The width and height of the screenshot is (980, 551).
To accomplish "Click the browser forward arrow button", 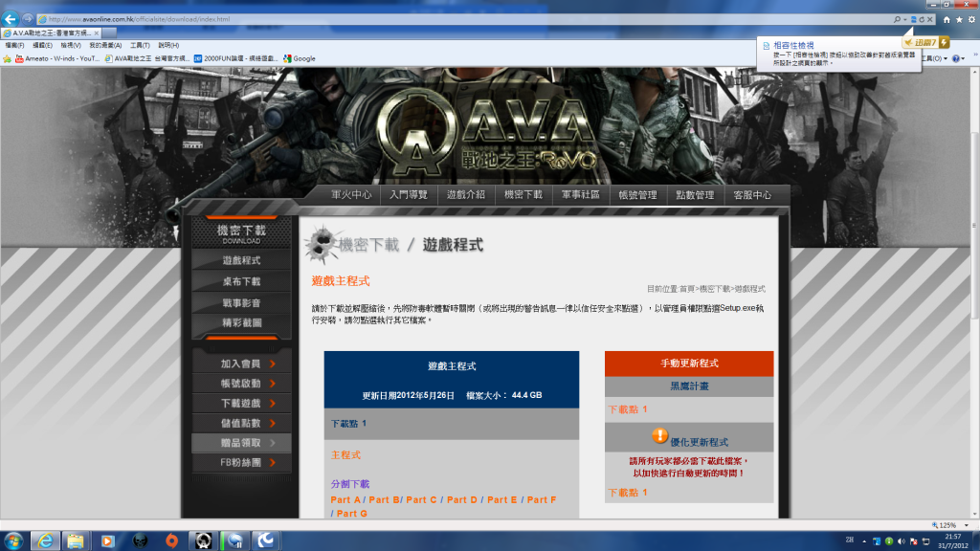I will tap(28, 19).
